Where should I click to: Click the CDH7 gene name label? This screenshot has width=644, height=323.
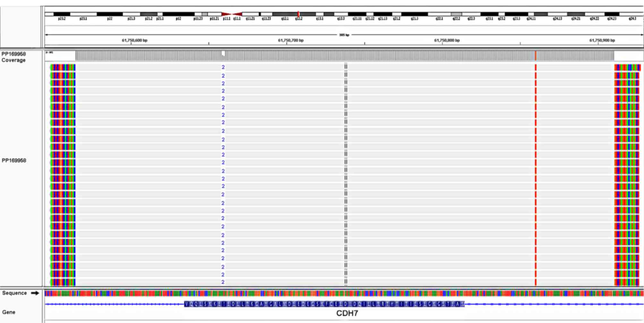tap(347, 313)
